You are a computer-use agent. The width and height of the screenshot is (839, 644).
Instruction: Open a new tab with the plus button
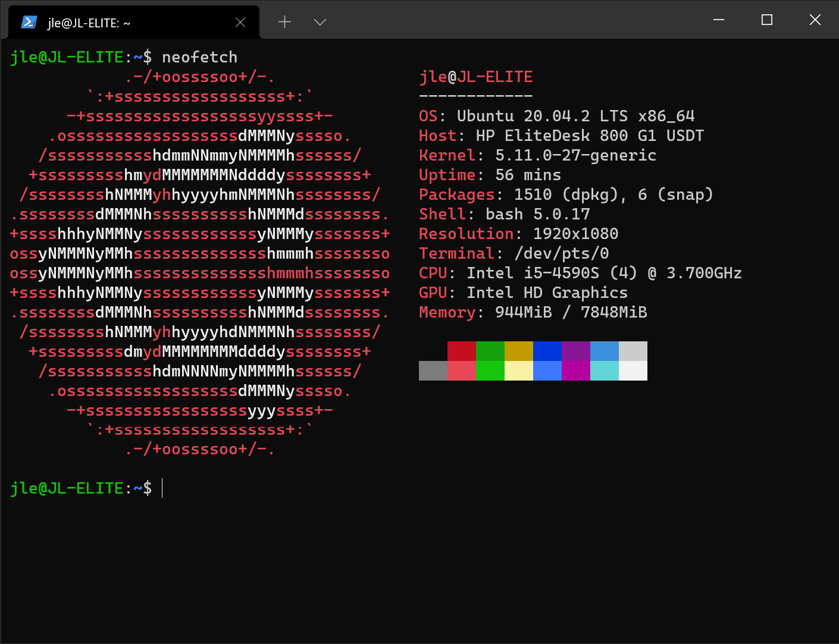coord(284,22)
